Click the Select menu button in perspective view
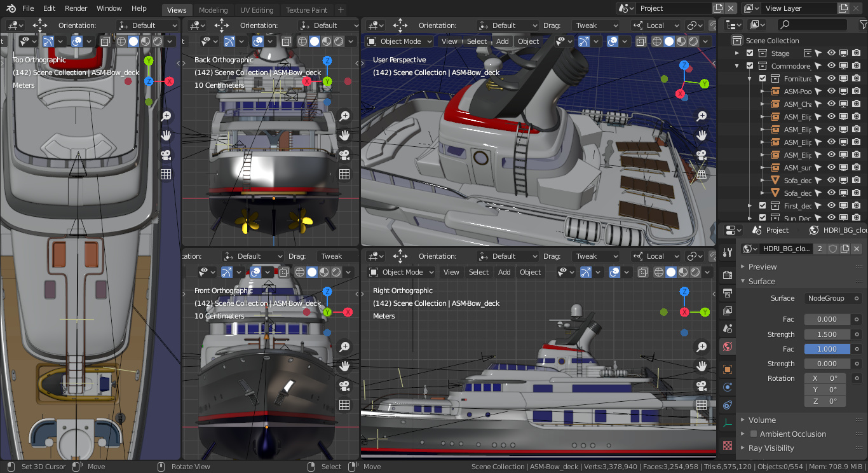Screen dimensions: 868x473 pos(477,41)
